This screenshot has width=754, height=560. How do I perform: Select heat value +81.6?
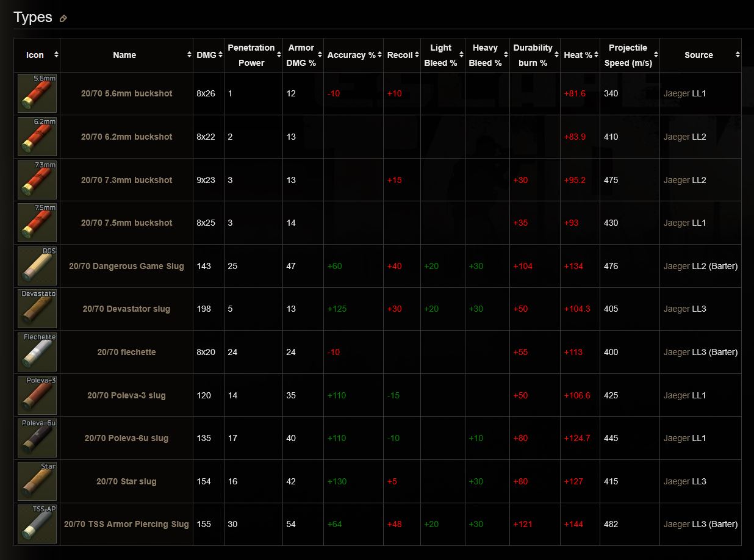pyautogui.click(x=575, y=93)
